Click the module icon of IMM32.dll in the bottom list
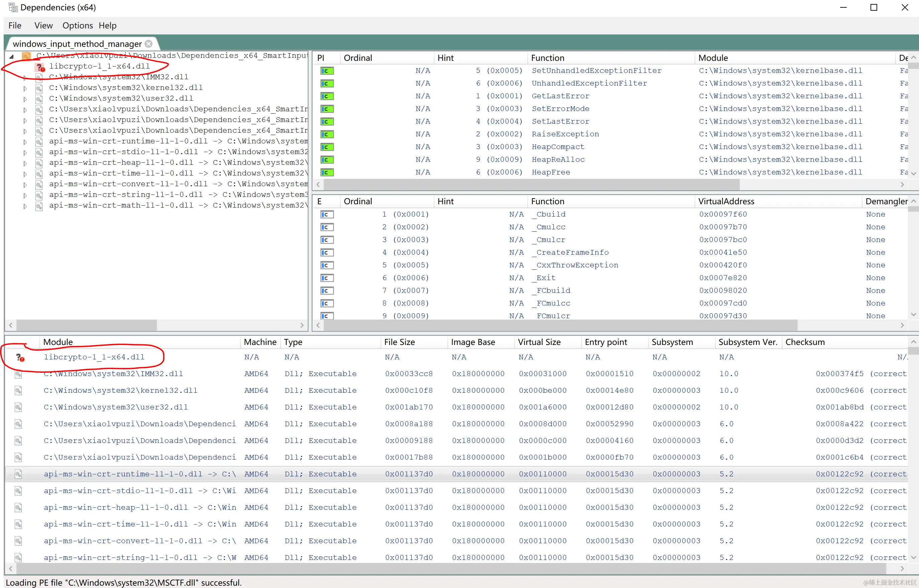The height and width of the screenshot is (588, 919). click(x=18, y=374)
